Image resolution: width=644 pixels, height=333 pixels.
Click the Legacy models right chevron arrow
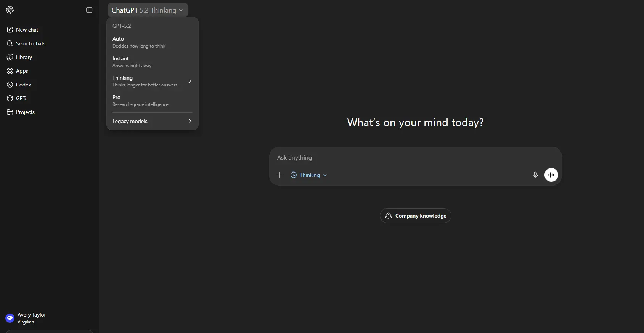(190, 121)
